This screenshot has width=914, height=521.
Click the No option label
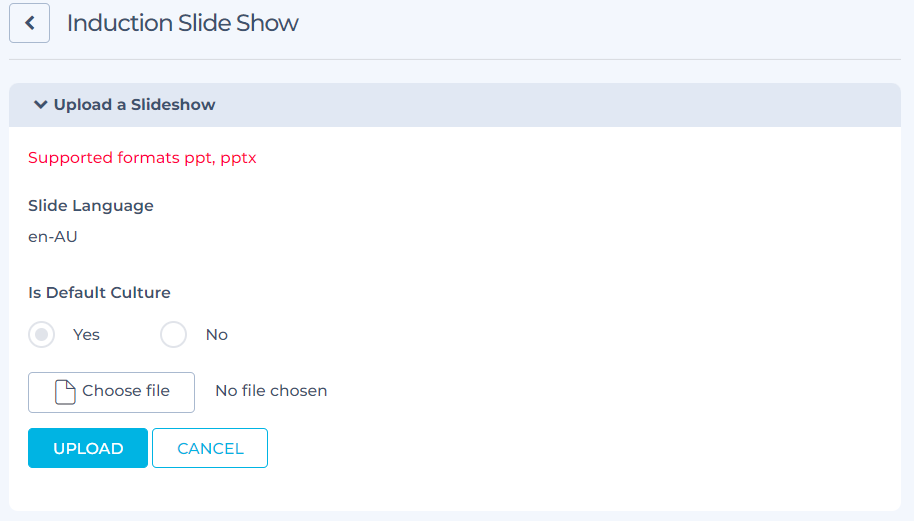[216, 335]
